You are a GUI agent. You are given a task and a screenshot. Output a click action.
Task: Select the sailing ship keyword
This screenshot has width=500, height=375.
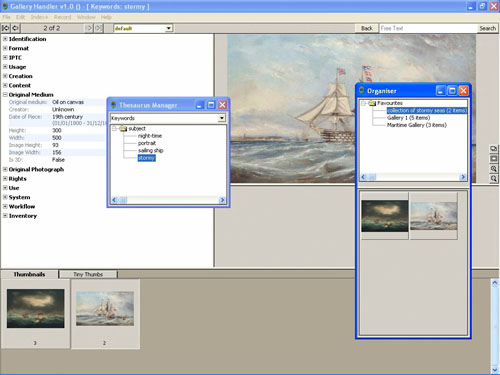click(150, 151)
